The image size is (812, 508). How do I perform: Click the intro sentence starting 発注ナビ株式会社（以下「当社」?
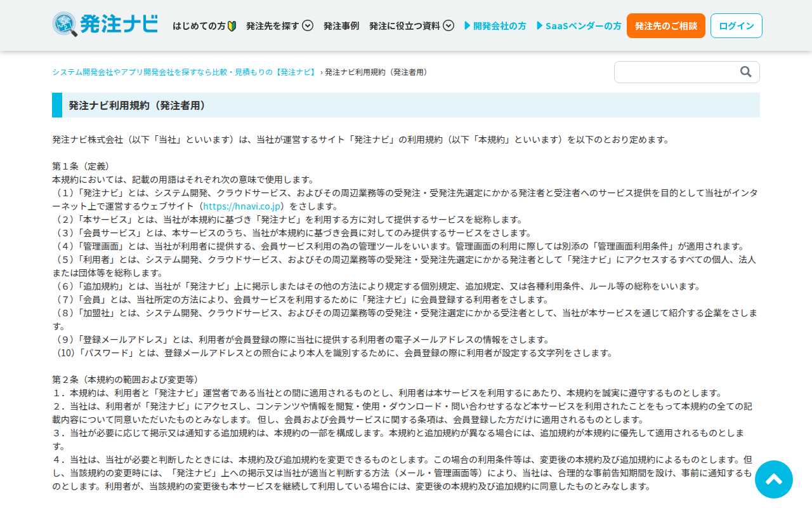[360, 140]
